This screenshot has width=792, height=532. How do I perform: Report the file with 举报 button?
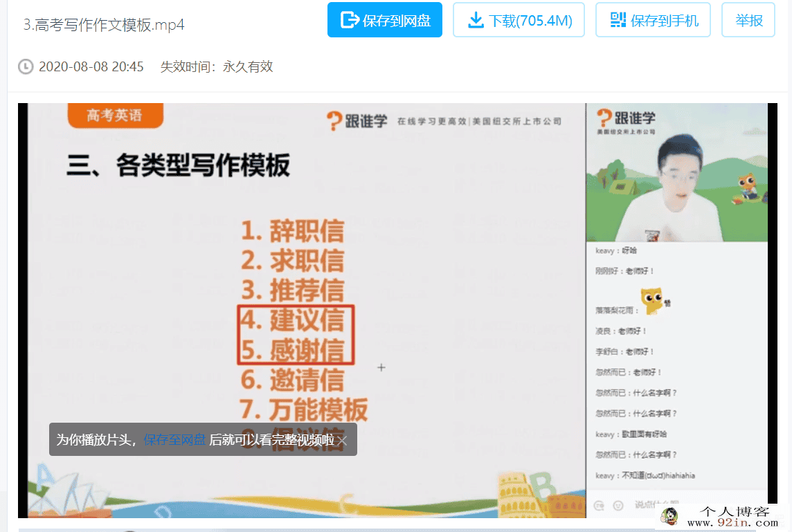(748, 19)
